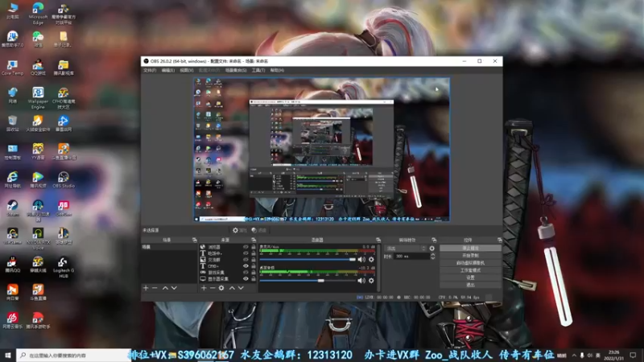Image resolution: width=644 pixels, height=362 pixels.
Task: Open NVIDIA RTX Voice desktop shortcut
Action: pyautogui.click(x=38, y=239)
